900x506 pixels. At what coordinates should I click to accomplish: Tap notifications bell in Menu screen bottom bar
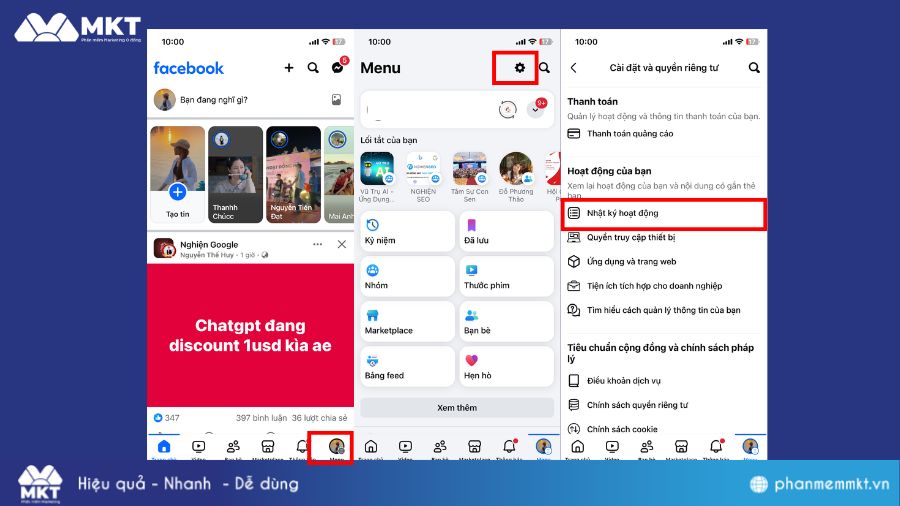pyautogui.click(x=509, y=447)
